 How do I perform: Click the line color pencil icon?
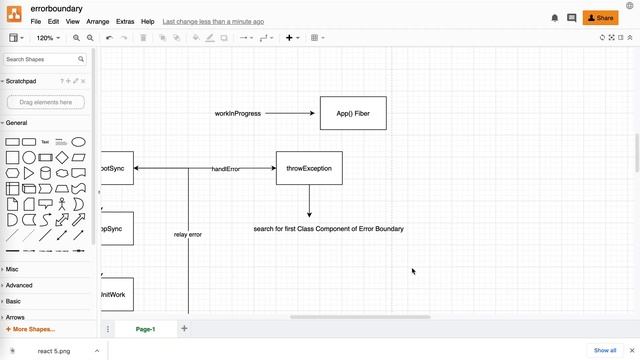tap(210, 38)
